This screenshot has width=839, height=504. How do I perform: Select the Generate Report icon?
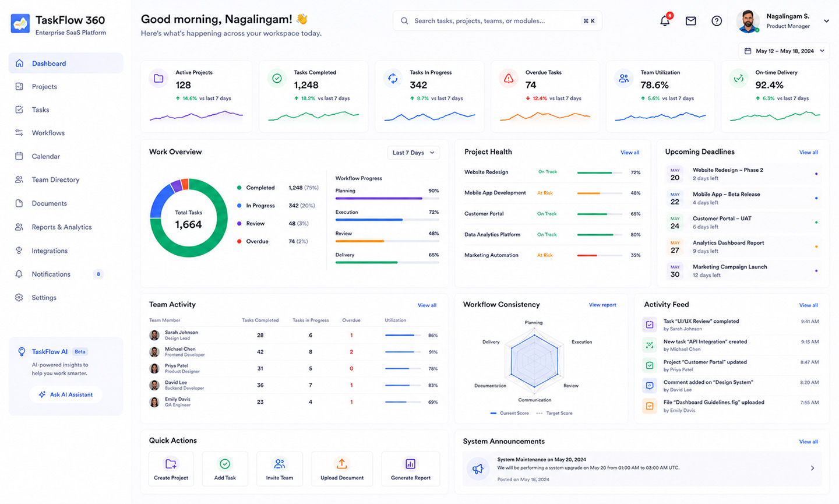(x=410, y=464)
